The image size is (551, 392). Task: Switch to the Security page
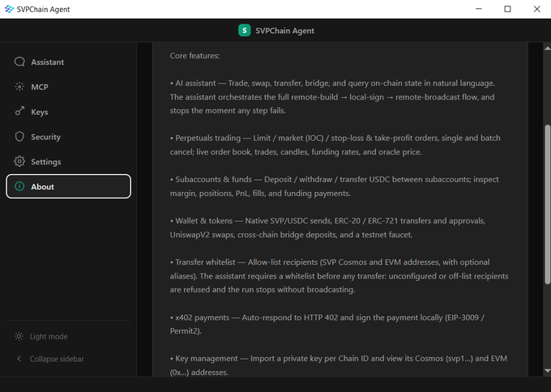(45, 137)
